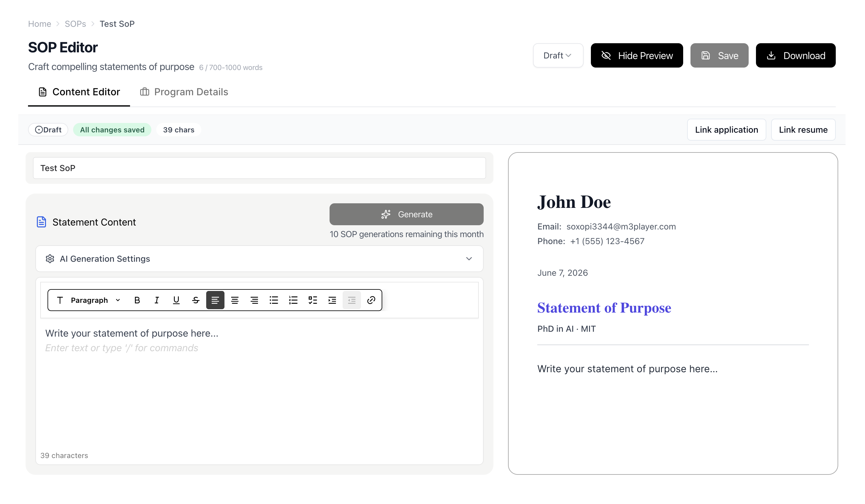
Task: Apply underline formatting
Action: tap(176, 300)
